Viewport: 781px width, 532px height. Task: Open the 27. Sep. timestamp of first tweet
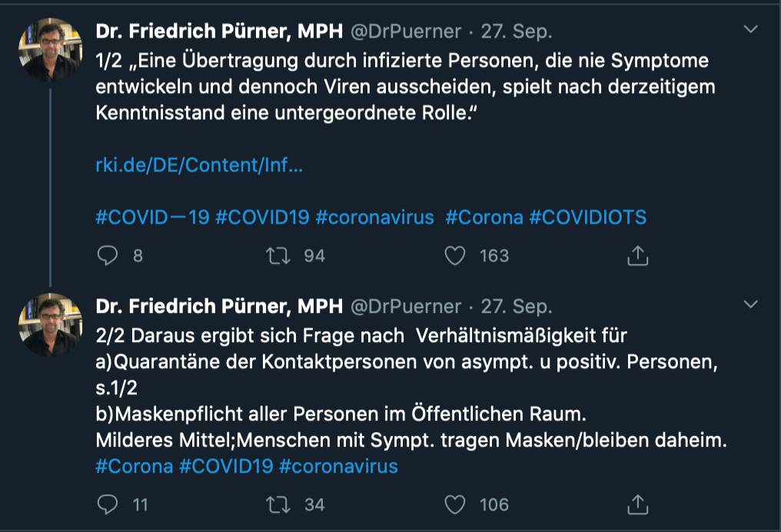click(x=517, y=32)
